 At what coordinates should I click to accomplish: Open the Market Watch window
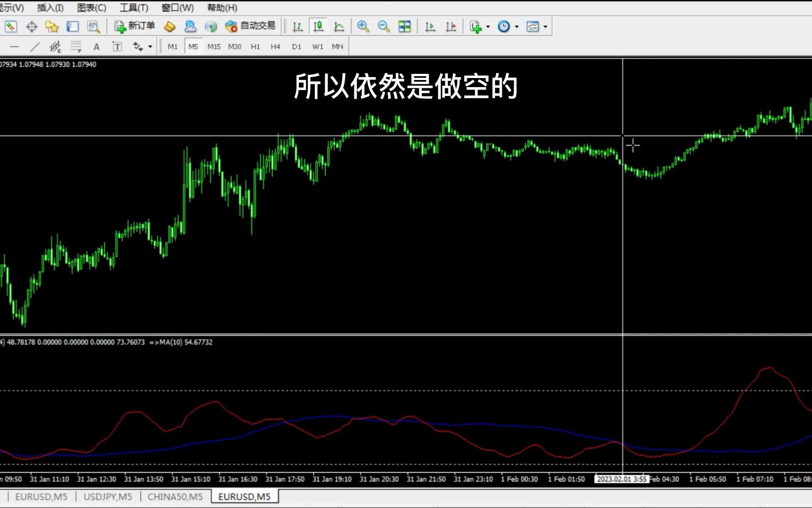click(11, 26)
